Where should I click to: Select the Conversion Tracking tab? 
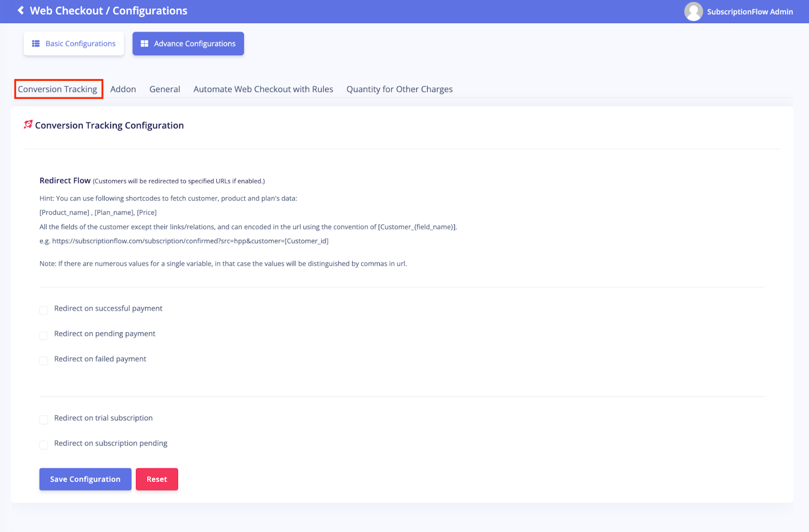tap(58, 89)
